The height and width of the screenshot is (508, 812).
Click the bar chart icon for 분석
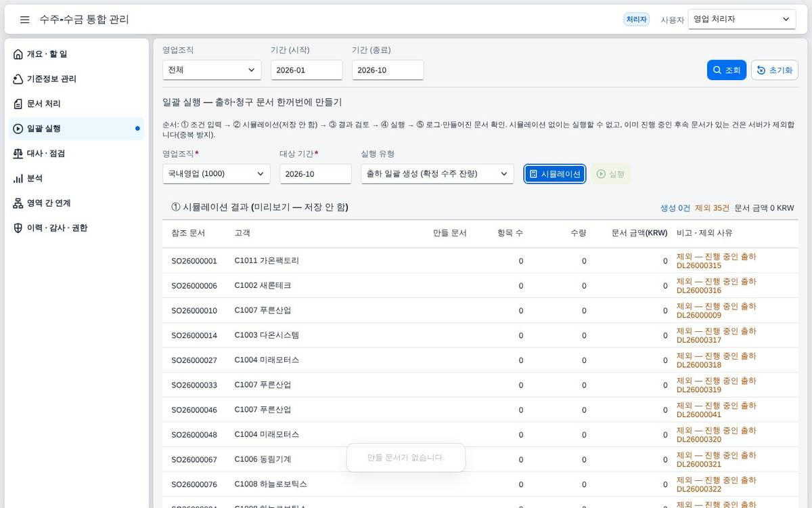[x=18, y=178]
